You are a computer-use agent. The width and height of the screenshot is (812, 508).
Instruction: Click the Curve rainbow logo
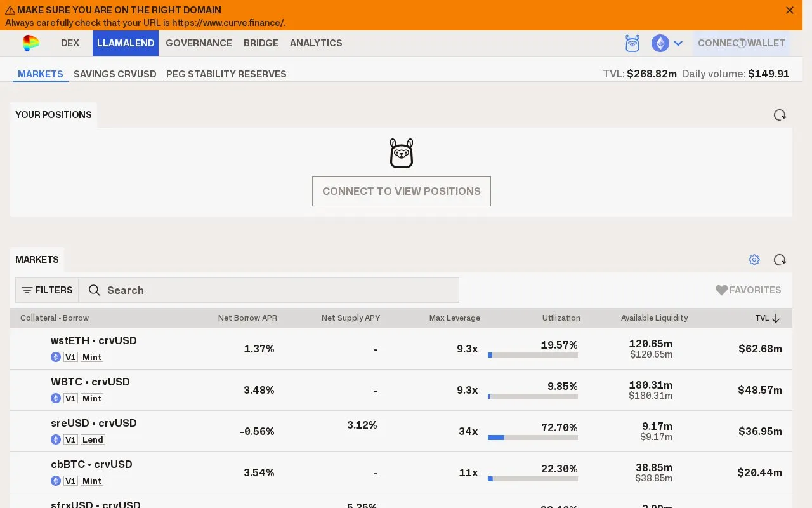coord(30,43)
